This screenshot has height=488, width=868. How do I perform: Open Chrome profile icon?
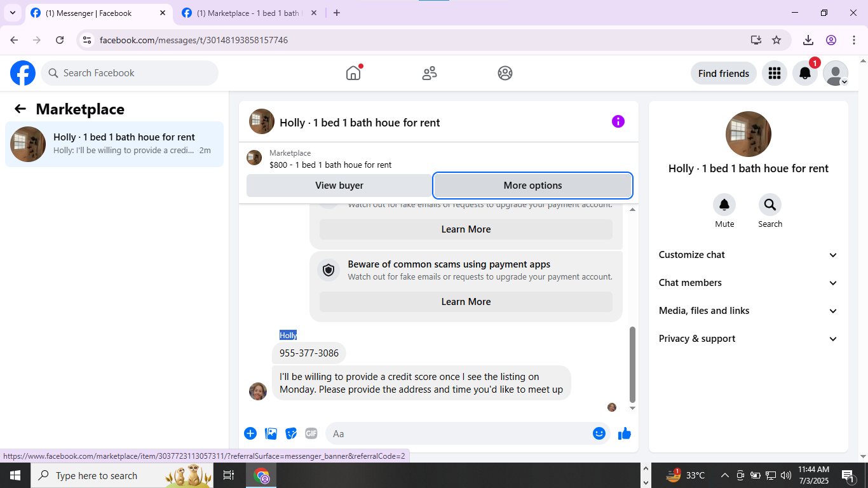coord(831,40)
